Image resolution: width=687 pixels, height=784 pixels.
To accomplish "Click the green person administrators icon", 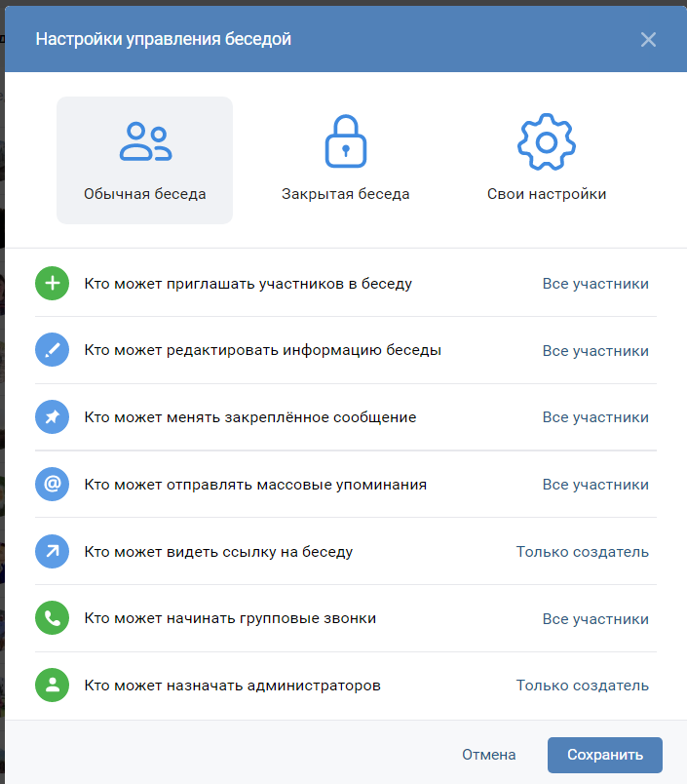I will tap(52, 685).
